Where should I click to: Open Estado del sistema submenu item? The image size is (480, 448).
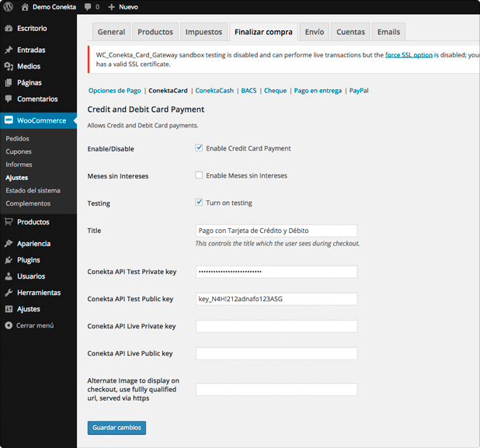(33, 190)
